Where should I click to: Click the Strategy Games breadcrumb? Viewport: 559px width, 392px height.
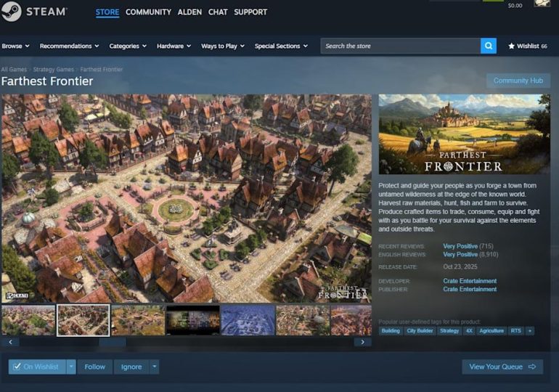(54, 69)
